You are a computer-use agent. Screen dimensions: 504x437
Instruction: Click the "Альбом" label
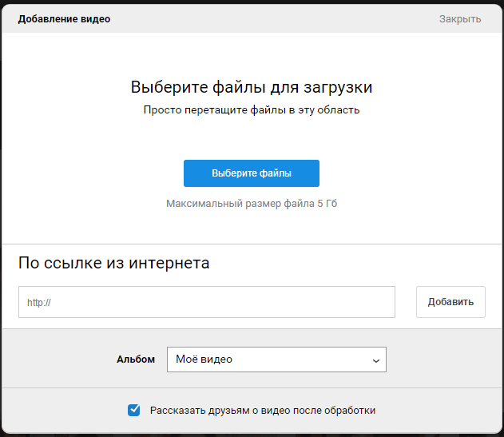(x=136, y=360)
